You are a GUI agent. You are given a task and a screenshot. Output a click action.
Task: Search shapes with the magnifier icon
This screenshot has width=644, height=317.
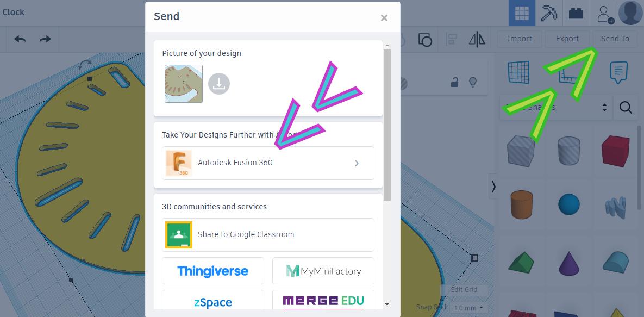tap(626, 107)
